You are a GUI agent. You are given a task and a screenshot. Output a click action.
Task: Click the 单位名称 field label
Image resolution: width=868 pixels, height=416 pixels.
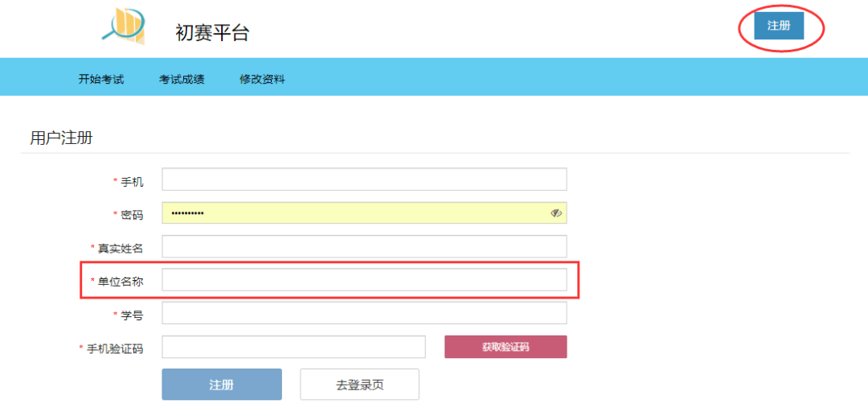[x=121, y=281]
